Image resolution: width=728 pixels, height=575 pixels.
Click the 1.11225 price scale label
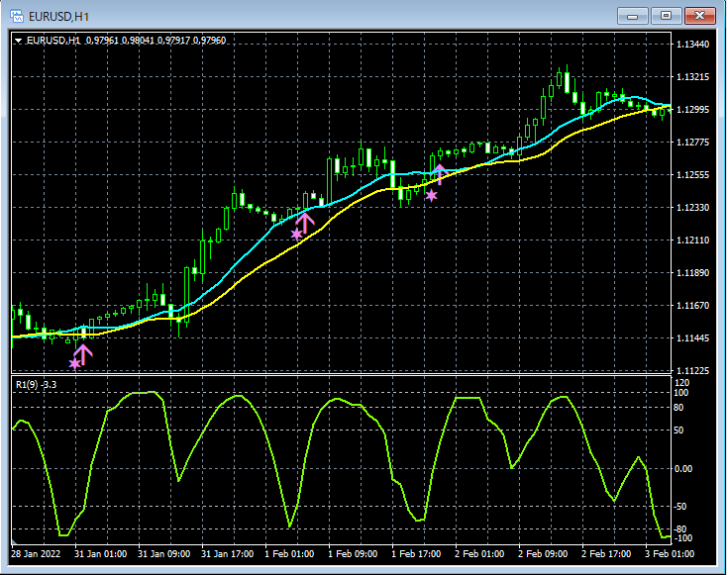pyautogui.click(x=692, y=370)
